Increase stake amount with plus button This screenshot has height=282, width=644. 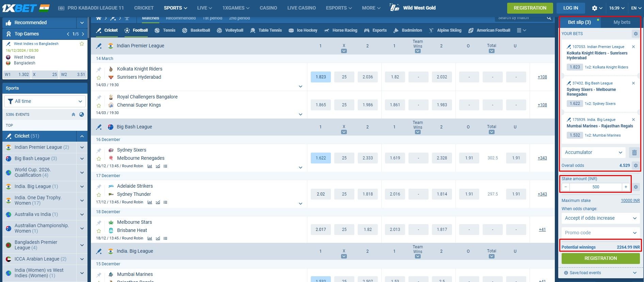tap(626, 187)
